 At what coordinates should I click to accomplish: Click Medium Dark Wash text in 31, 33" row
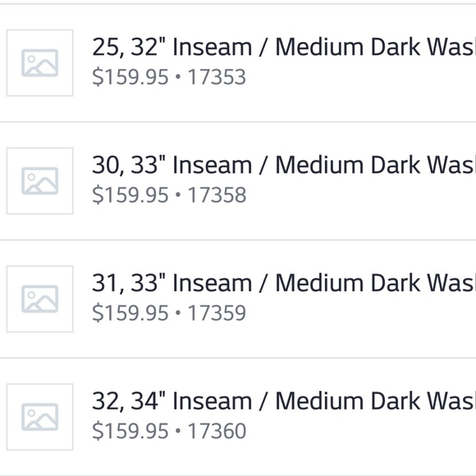coord(376,283)
